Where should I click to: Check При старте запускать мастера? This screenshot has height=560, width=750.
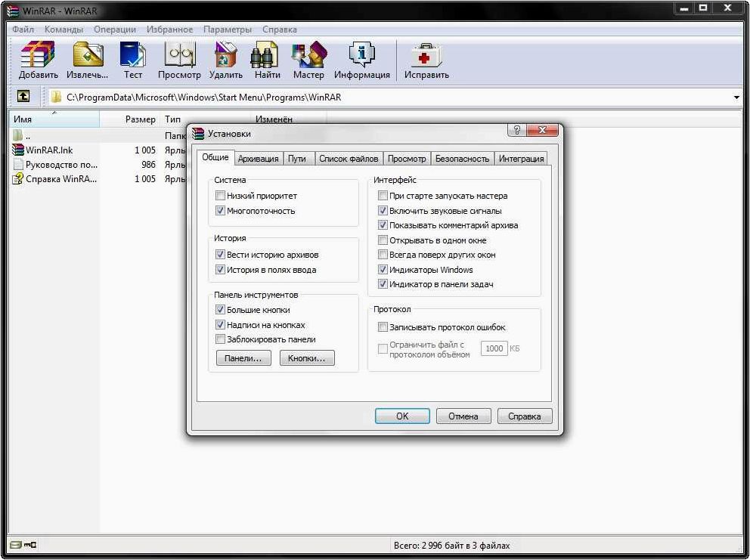tap(383, 196)
